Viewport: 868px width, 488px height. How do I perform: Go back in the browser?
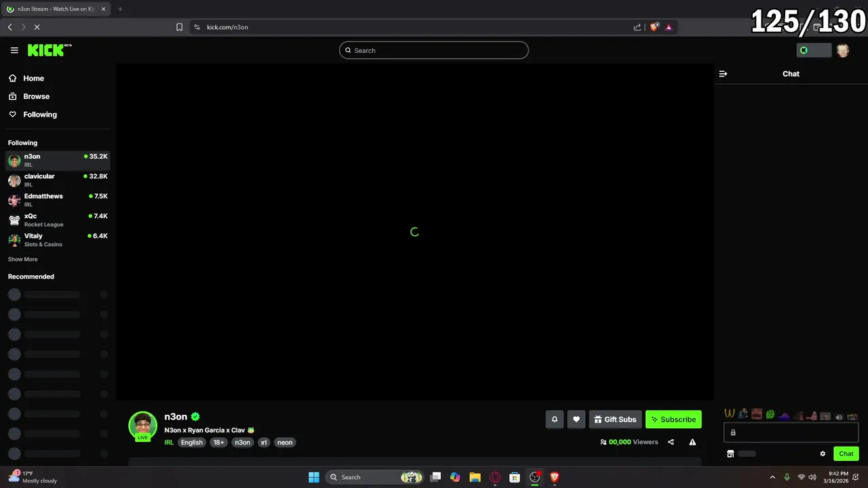[x=10, y=27]
